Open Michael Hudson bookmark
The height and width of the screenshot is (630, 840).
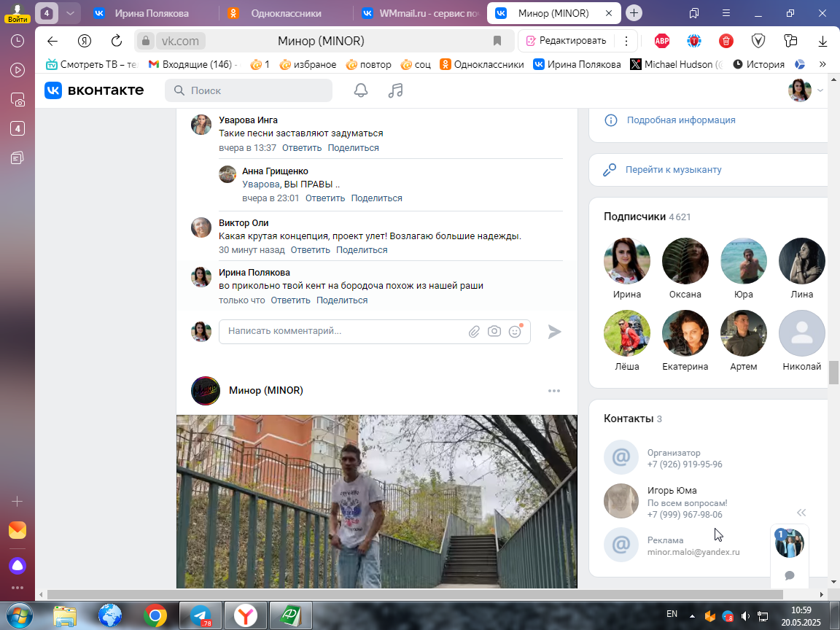click(676, 64)
